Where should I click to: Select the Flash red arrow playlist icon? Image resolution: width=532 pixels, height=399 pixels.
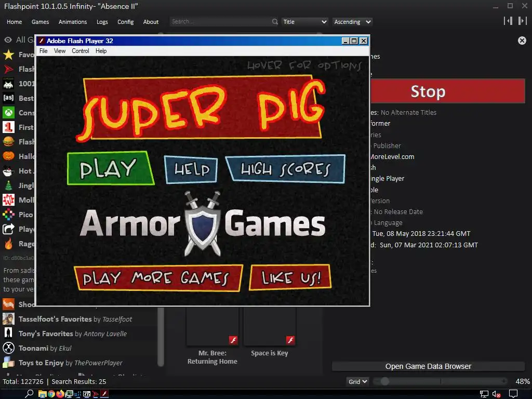point(8,69)
